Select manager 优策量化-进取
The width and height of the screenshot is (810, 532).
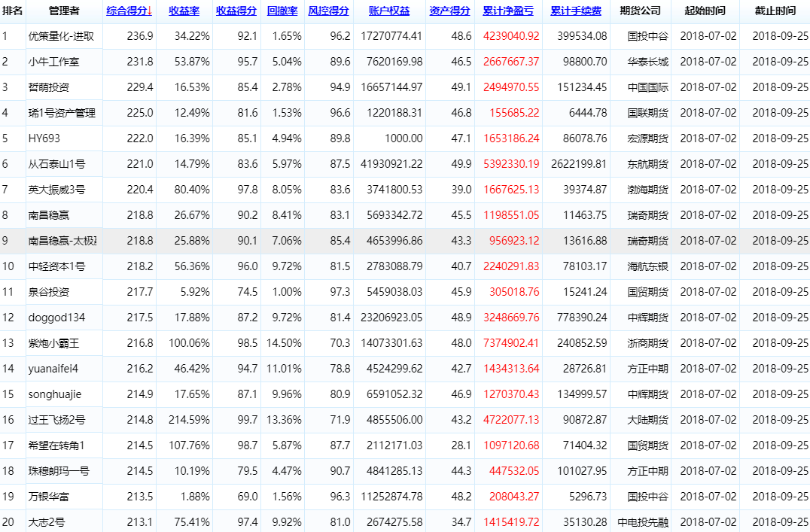61,36
